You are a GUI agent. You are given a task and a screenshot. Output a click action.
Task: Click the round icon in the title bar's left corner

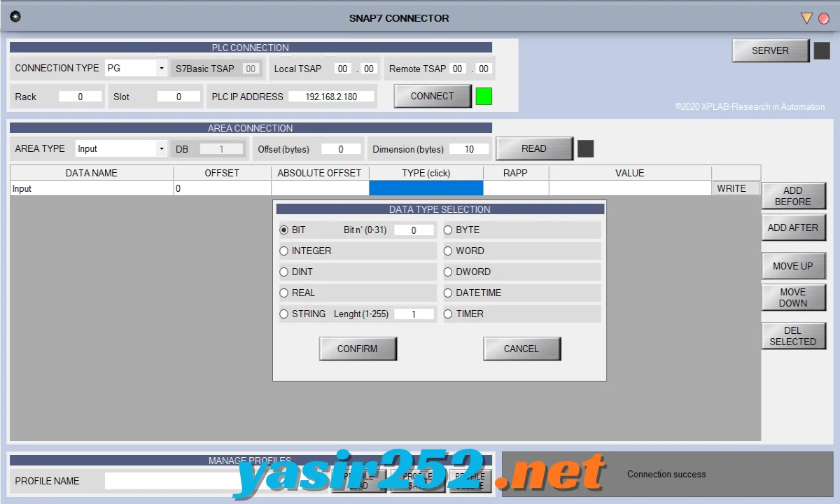(x=15, y=17)
